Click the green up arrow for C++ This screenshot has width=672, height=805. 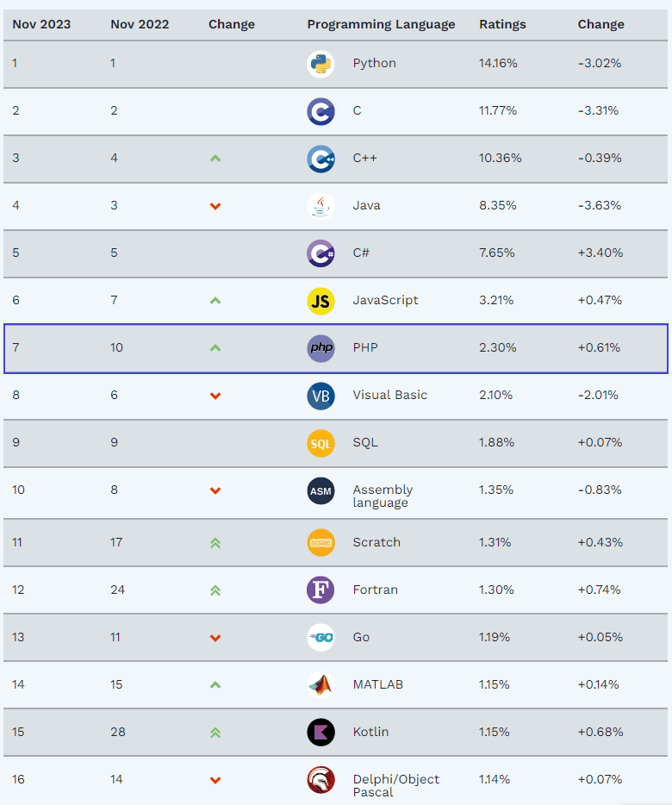pyautogui.click(x=215, y=159)
